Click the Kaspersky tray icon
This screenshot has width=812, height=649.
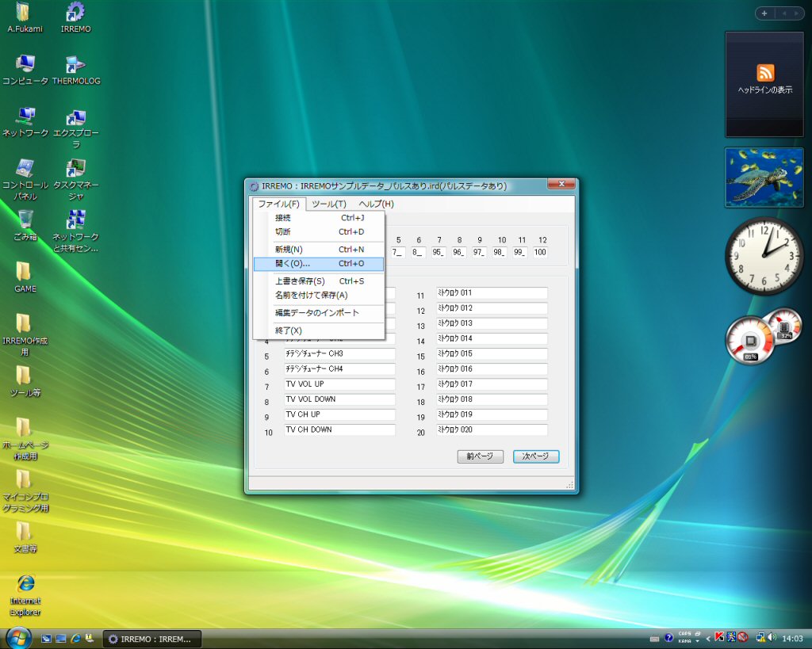[x=719, y=638]
